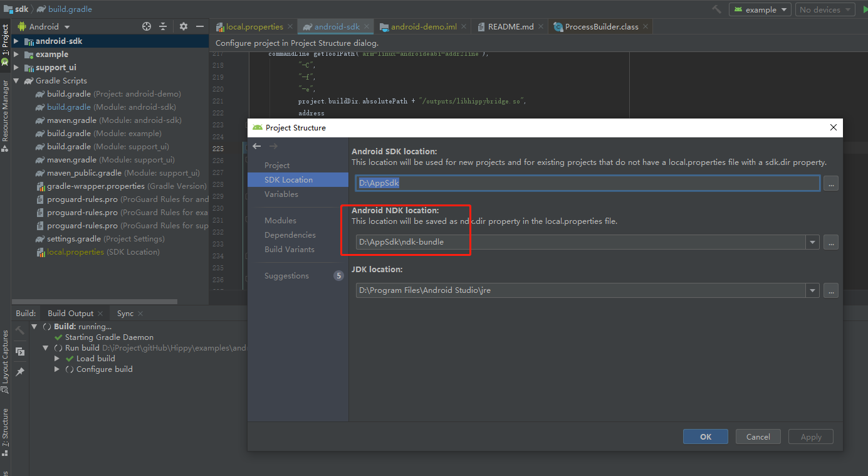This screenshot has height=476, width=868.
Task: Open the No devices dropdown
Action: click(x=825, y=9)
